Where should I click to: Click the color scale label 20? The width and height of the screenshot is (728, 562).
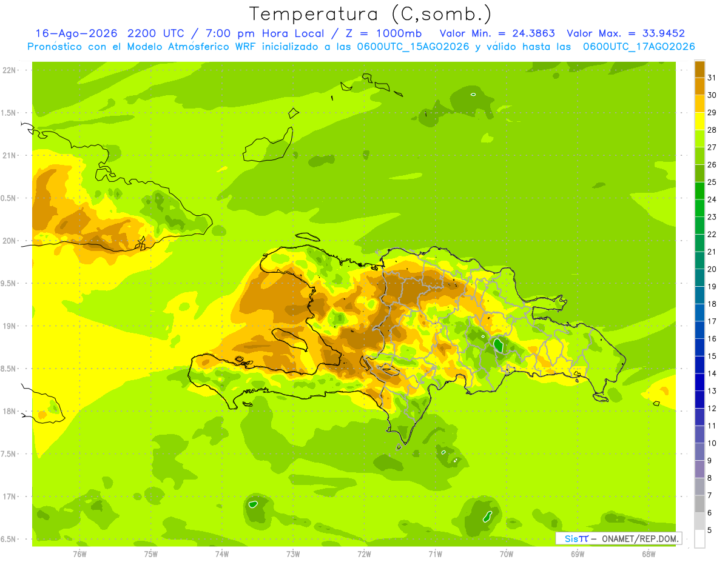712,269
